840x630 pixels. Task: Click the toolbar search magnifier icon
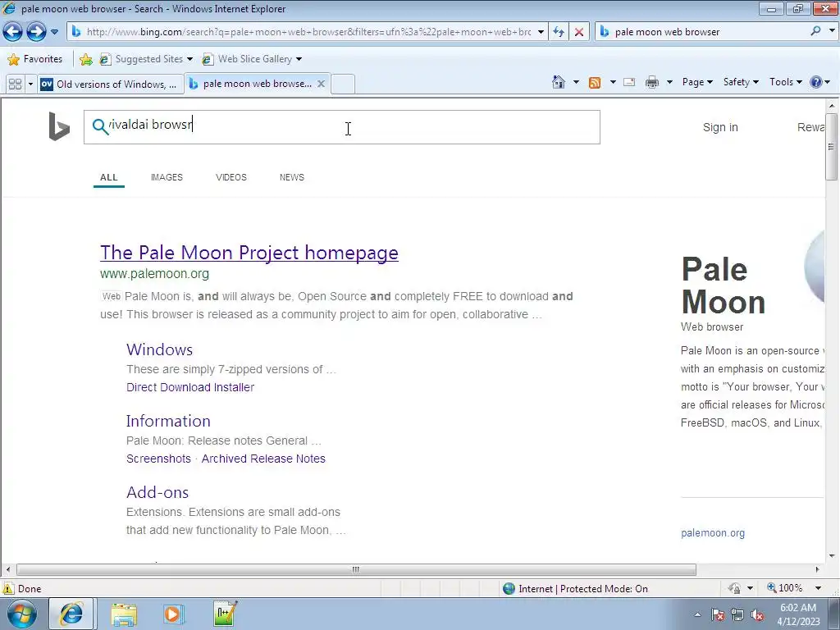pos(816,31)
